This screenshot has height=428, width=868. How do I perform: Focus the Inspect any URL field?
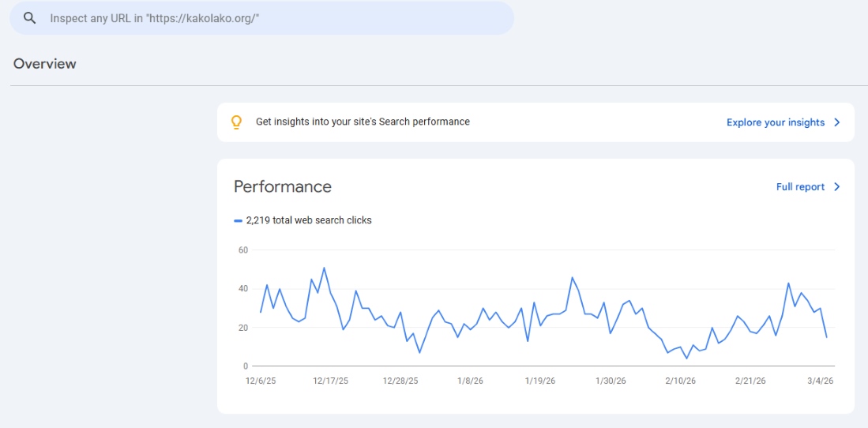pyautogui.click(x=262, y=17)
